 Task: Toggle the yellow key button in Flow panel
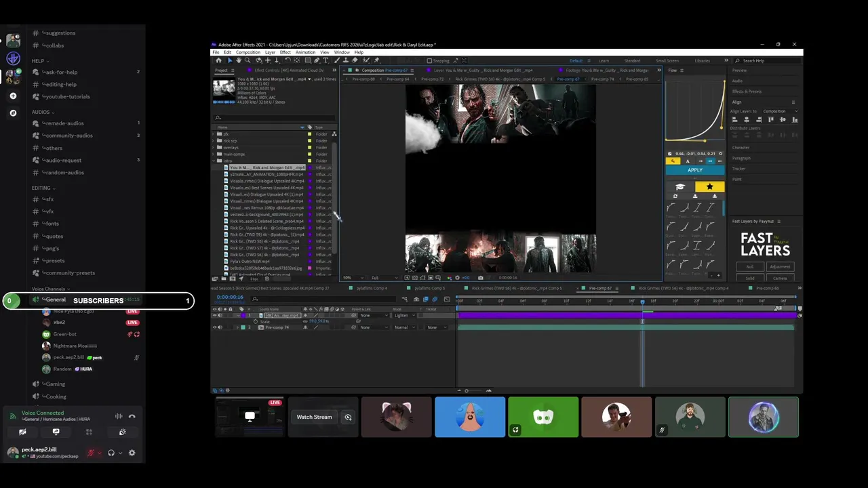pyautogui.click(x=673, y=161)
